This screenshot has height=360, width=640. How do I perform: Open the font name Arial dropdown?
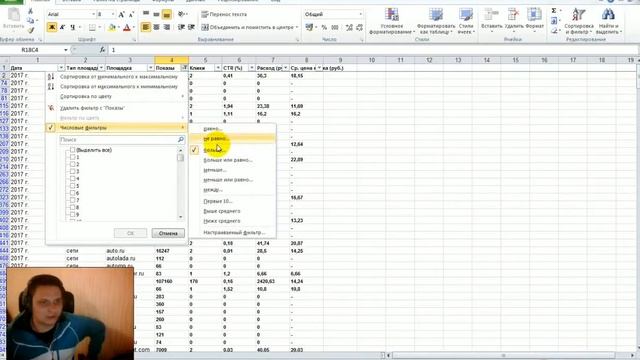pyautogui.click(x=93, y=14)
